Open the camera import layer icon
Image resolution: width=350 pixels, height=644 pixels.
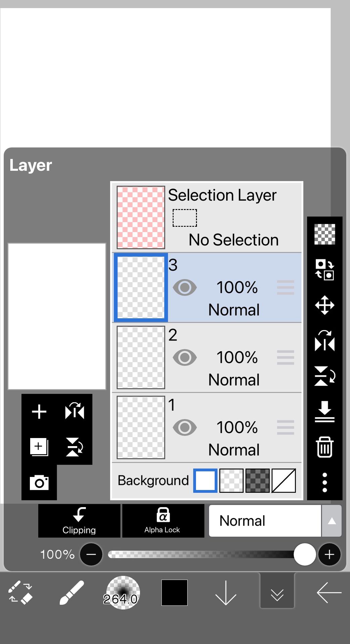point(39,483)
